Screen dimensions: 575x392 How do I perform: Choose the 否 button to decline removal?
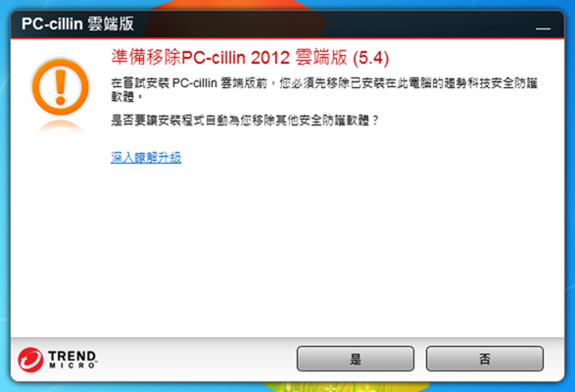[485, 359]
